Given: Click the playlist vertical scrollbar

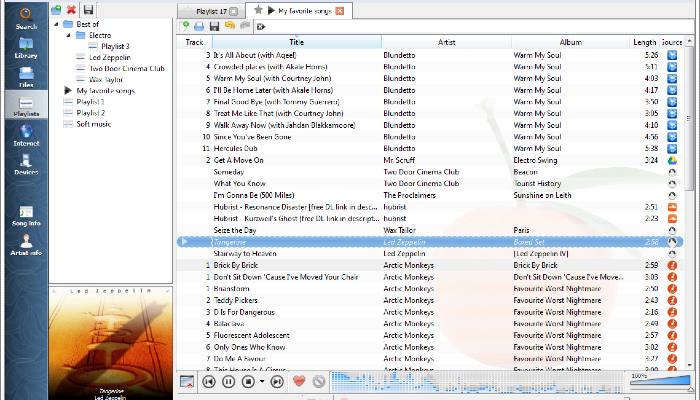Looking at the screenshot, I should click(x=688, y=119).
